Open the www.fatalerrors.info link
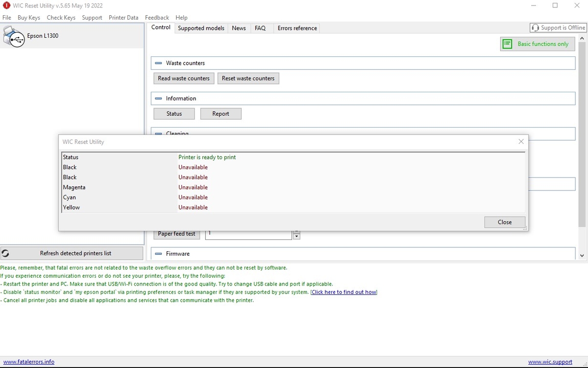This screenshot has height=368, width=588. click(x=29, y=362)
